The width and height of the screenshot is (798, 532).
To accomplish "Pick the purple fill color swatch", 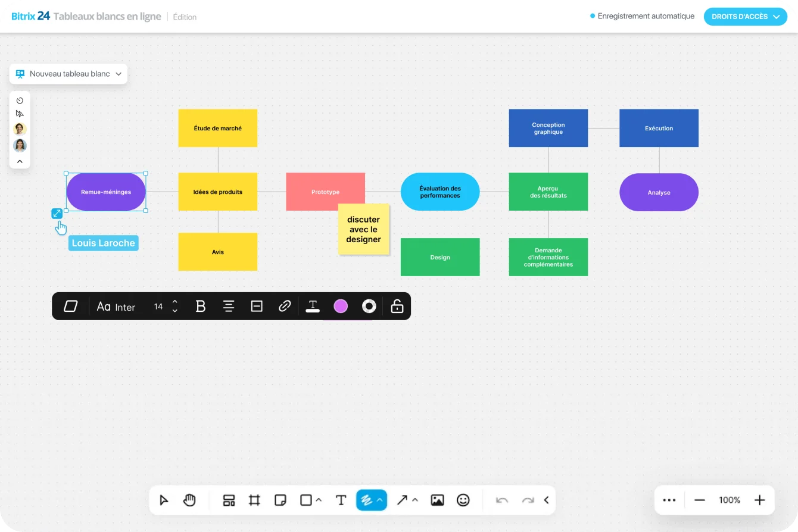I will [x=341, y=306].
